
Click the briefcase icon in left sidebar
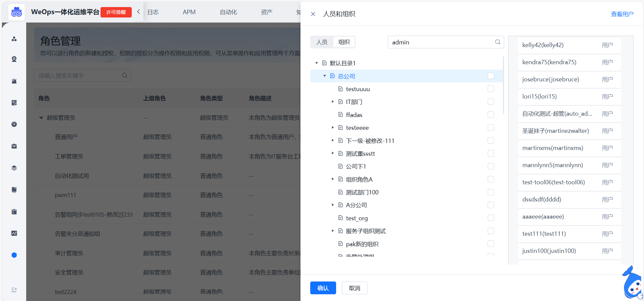[14, 146]
